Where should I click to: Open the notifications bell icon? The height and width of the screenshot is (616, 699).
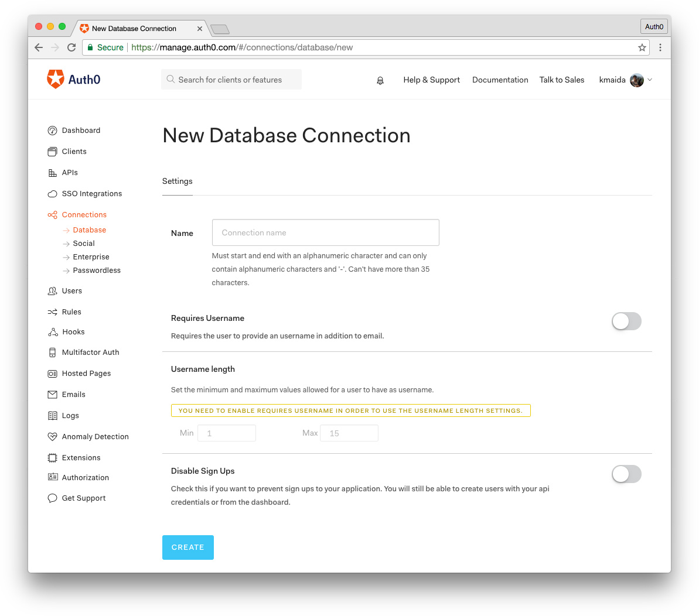click(x=380, y=80)
